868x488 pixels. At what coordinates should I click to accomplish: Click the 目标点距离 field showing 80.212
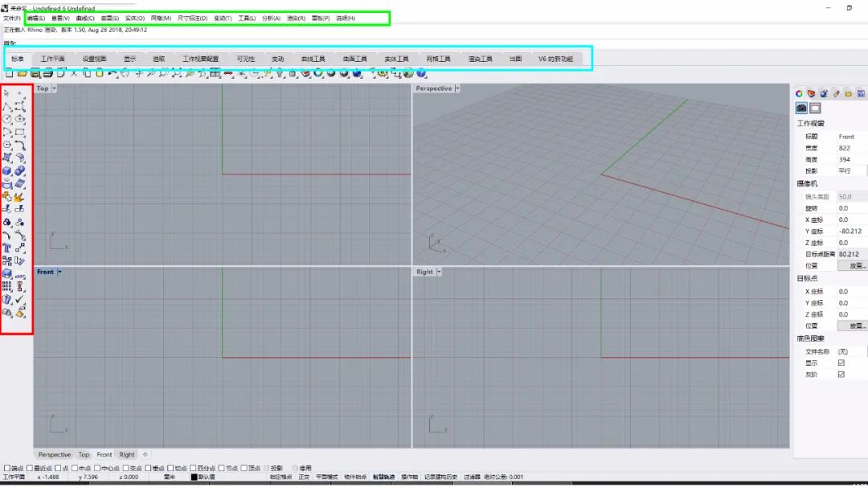click(x=851, y=254)
